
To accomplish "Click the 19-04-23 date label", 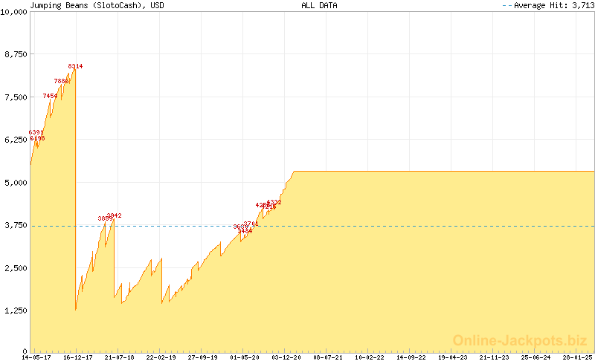I will coord(453,357).
